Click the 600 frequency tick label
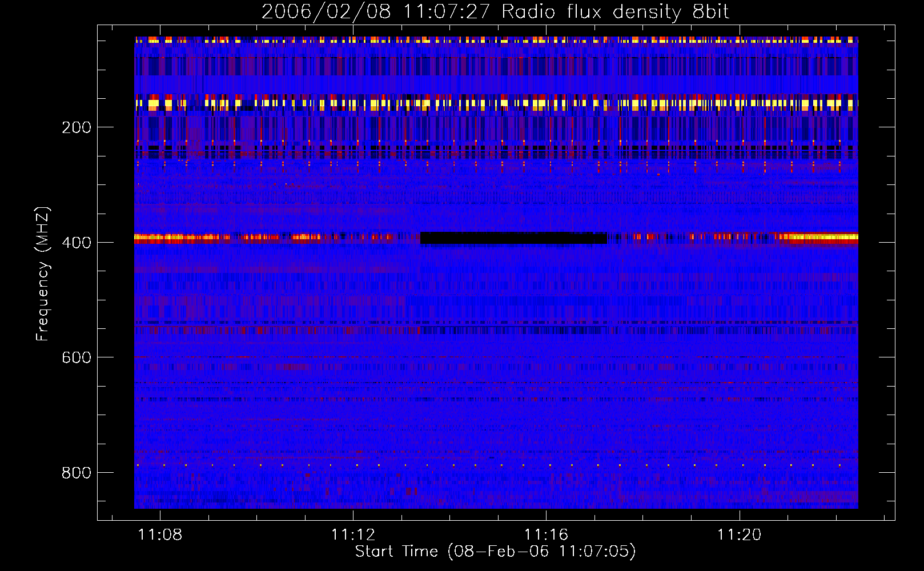924x571 pixels. (77, 357)
